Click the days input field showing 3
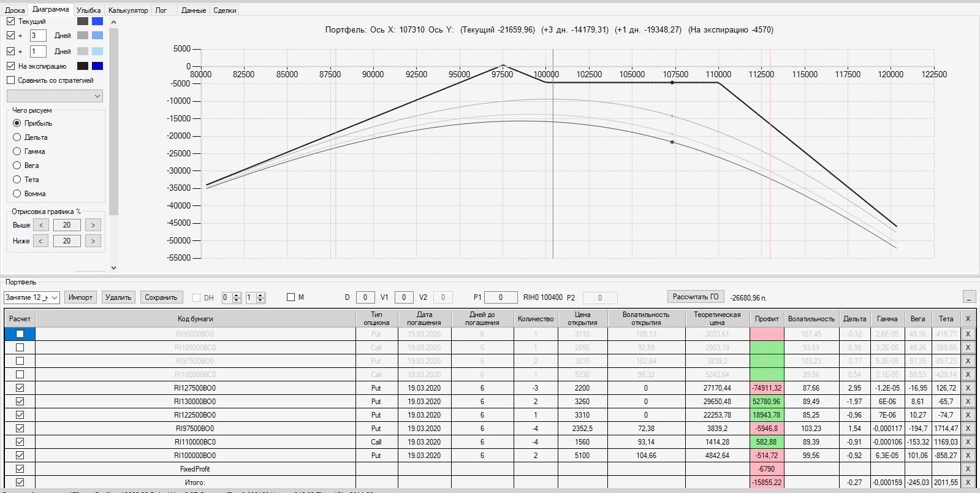This screenshot has width=980, height=493. pos(38,36)
